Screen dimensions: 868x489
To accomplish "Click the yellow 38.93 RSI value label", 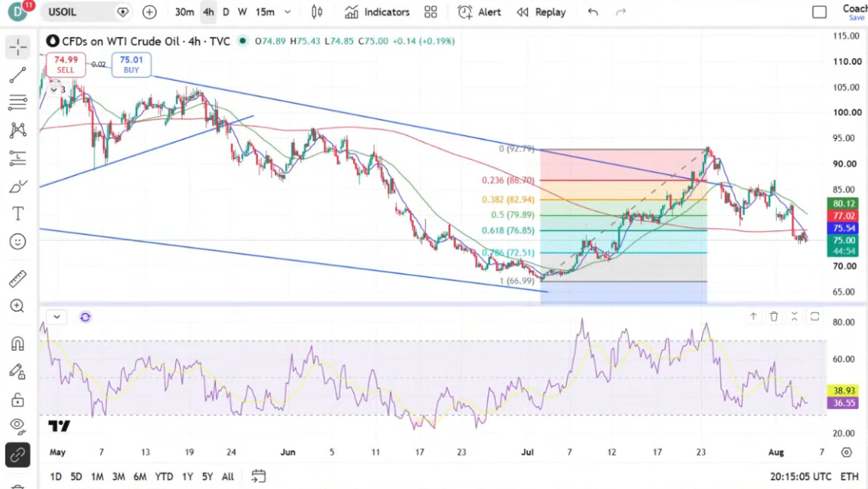I will tap(842, 391).
